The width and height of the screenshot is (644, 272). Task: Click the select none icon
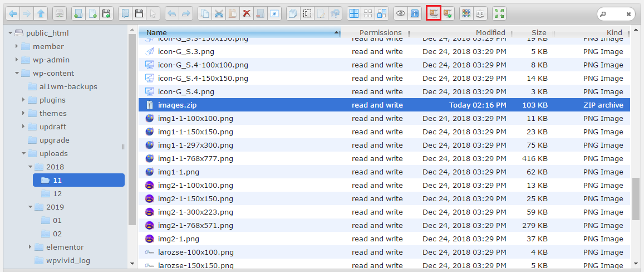click(x=367, y=13)
